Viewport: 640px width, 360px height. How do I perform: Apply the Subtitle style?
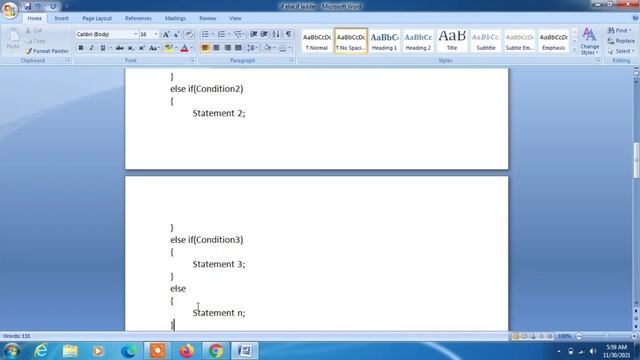(x=486, y=41)
